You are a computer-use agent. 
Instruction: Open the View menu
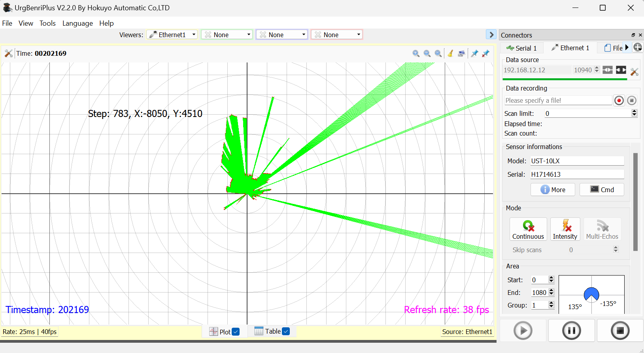pyautogui.click(x=26, y=23)
